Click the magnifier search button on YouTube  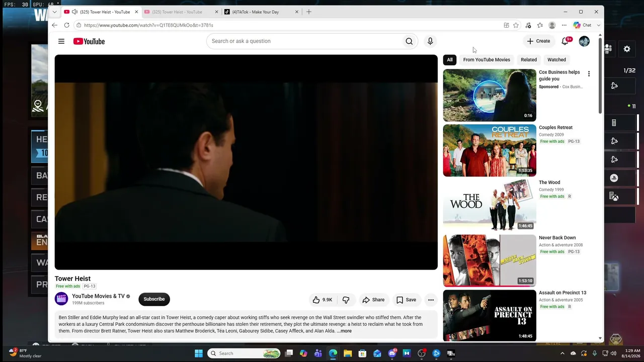pyautogui.click(x=409, y=41)
